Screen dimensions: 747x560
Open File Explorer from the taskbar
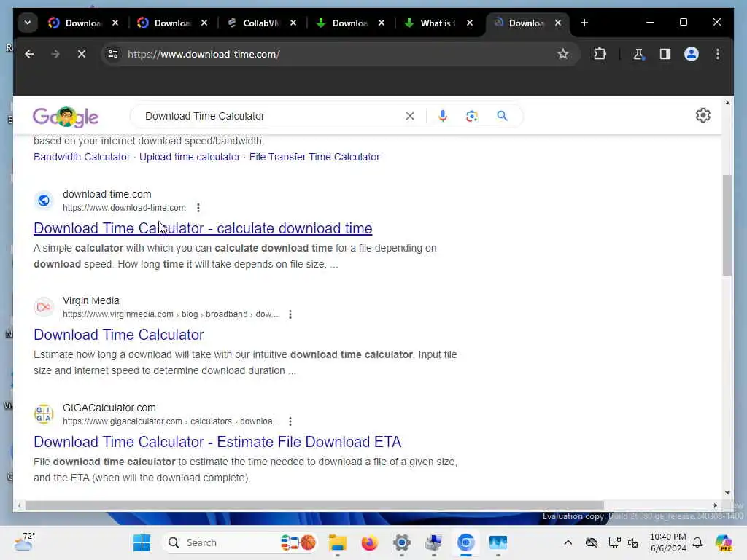337,542
